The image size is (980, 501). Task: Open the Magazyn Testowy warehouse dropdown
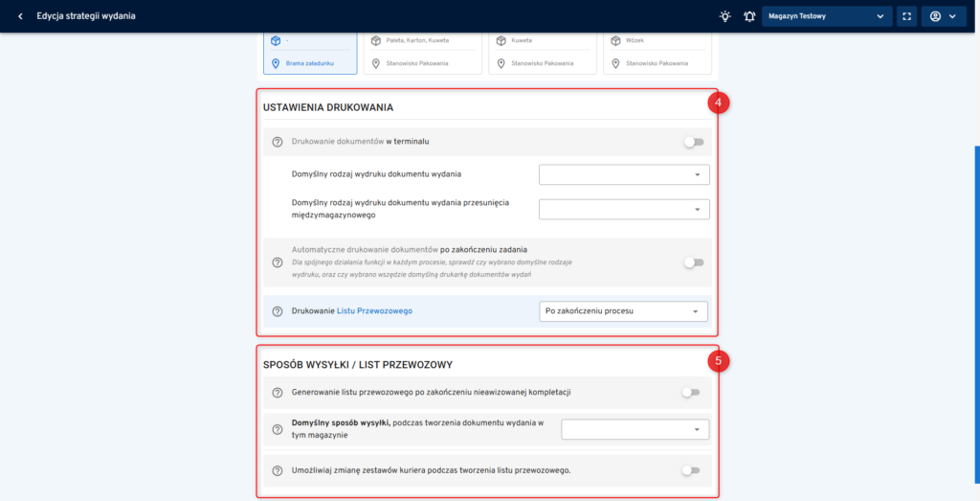827,16
